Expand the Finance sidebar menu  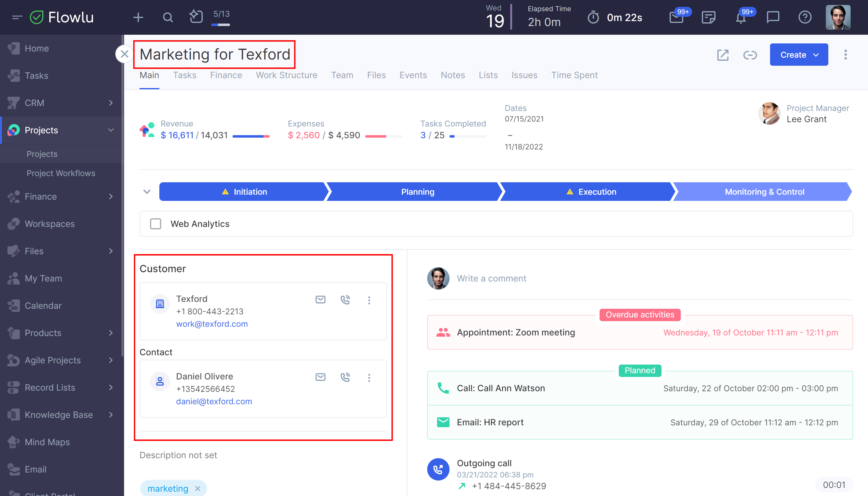[111, 196]
